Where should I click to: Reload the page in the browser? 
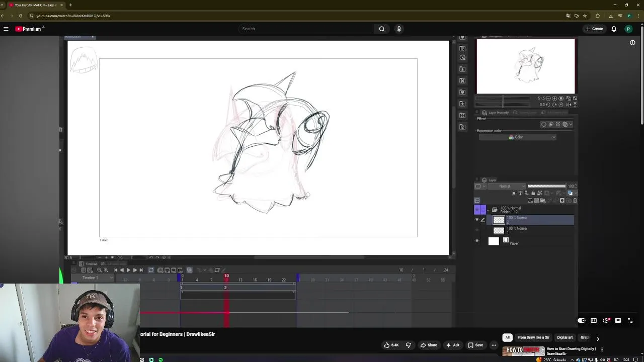[21, 16]
